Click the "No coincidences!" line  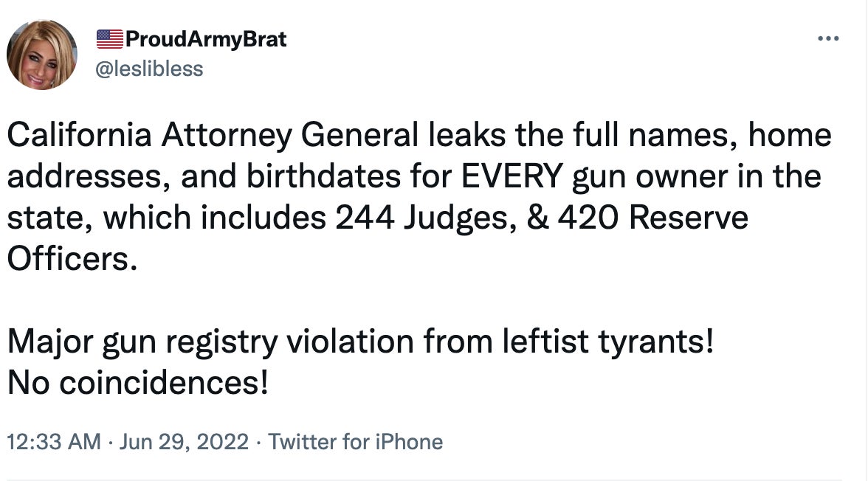click(x=137, y=384)
